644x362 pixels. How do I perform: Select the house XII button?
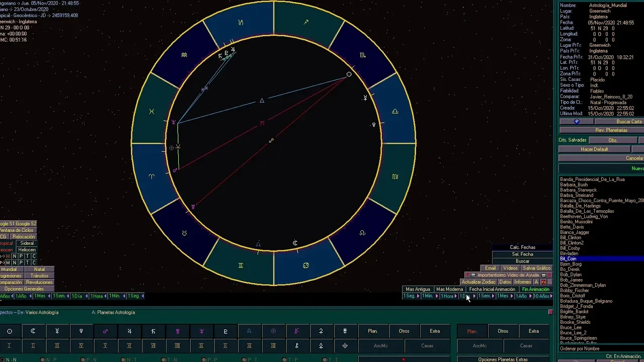click(273, 346)
